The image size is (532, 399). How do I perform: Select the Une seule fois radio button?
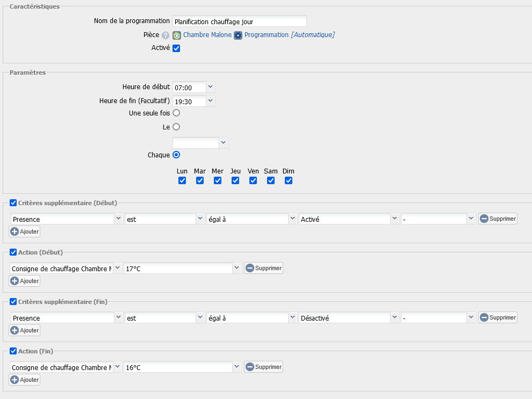[x=176, y=113]
